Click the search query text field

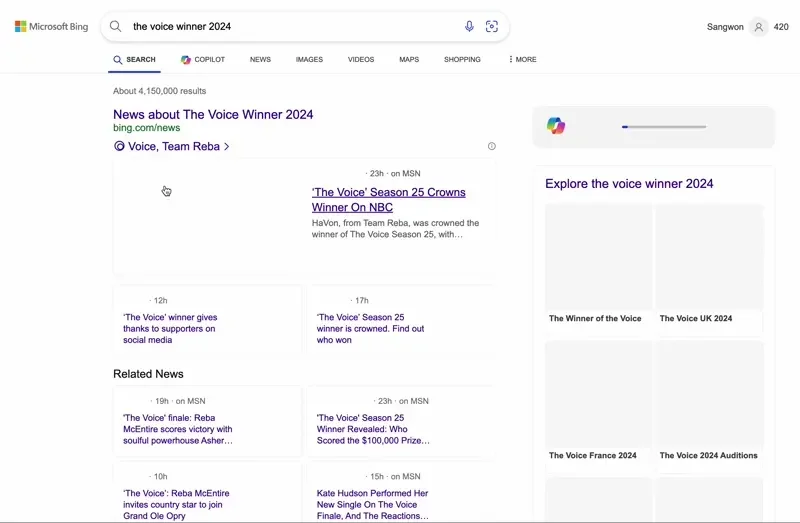point(290,27)
